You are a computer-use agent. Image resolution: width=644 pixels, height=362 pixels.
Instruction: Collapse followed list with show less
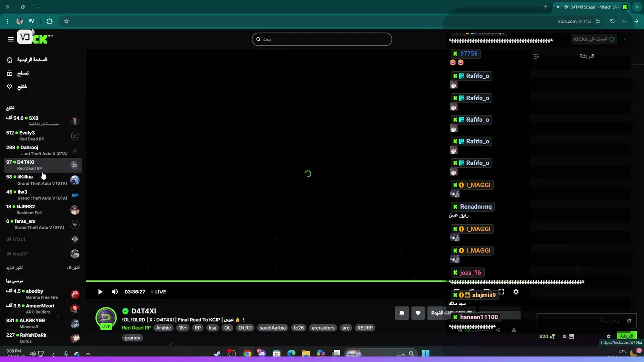[73, 268]
